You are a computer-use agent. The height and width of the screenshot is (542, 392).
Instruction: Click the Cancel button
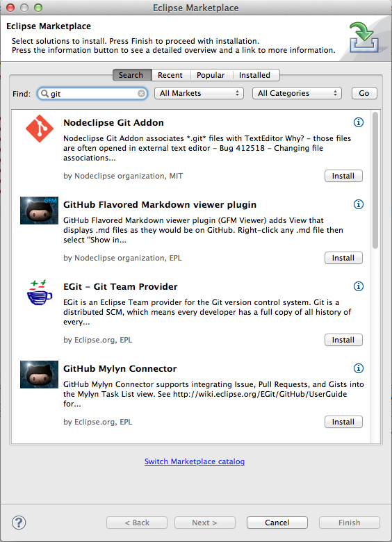point(277,523)
